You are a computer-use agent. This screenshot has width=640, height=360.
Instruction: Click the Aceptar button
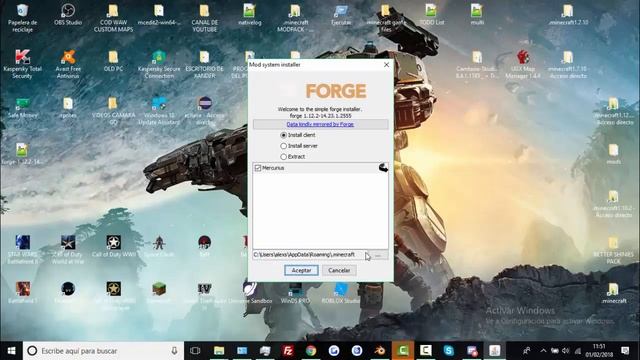pyautogui.click(x=301, y=270)
